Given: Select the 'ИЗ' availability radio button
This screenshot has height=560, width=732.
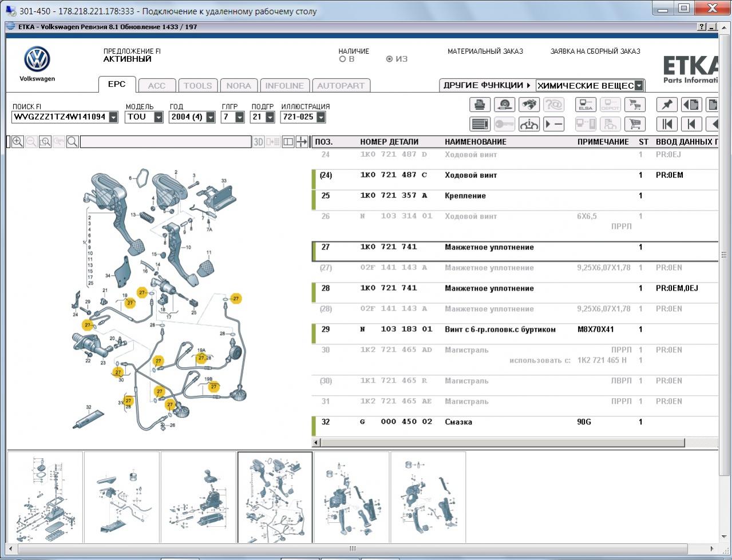Looking at the screenshot, I should tap(390, 59).
